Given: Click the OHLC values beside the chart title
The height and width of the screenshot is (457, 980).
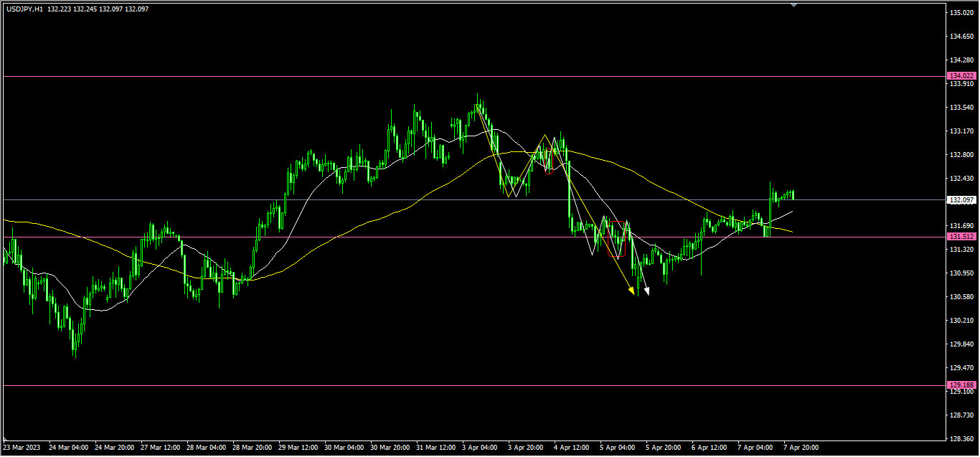Looking at the screenshot, I should [98, 9].
